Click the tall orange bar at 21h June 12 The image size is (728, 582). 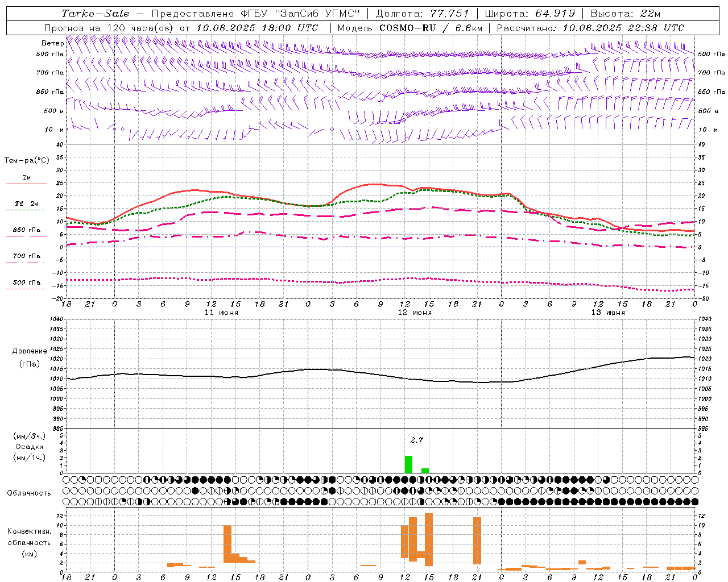pos(477,541)
